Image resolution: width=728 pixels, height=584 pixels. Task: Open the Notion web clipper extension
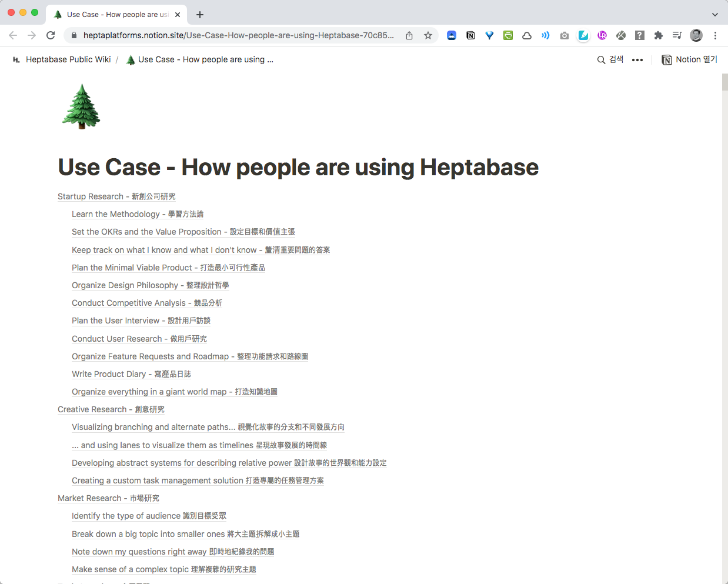click(x=470, y=35)
